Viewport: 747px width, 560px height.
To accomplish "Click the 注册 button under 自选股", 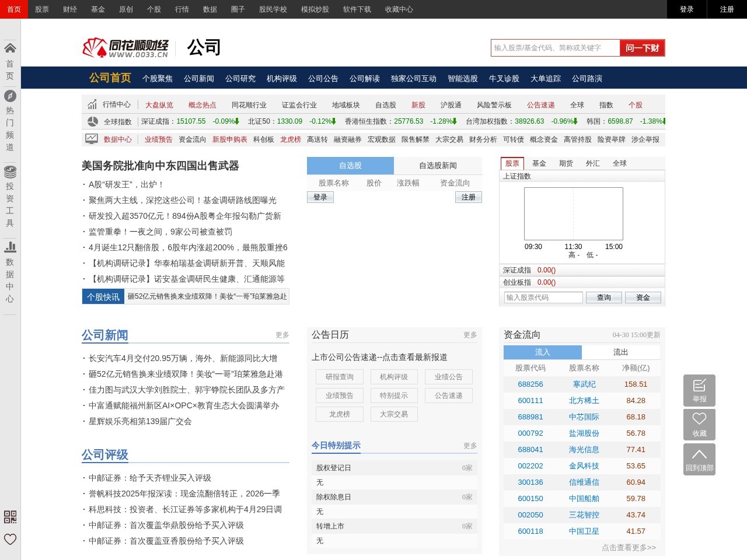I will coord(469,197).
